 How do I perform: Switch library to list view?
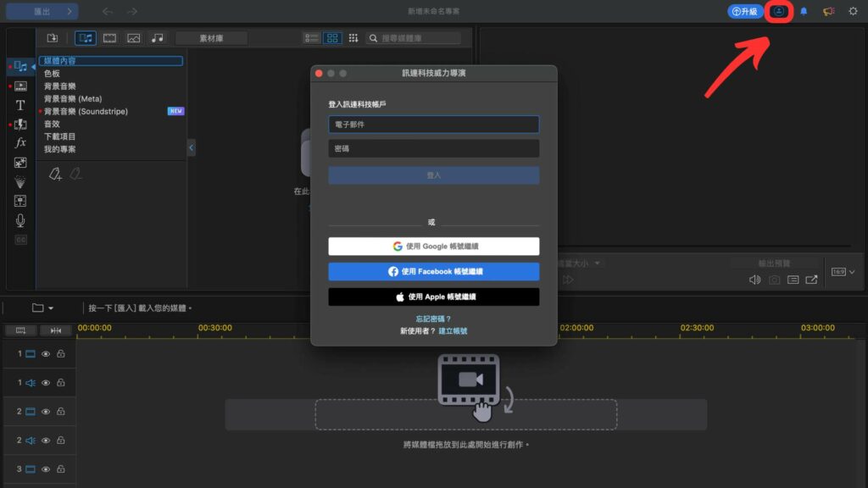pos(312,38)
